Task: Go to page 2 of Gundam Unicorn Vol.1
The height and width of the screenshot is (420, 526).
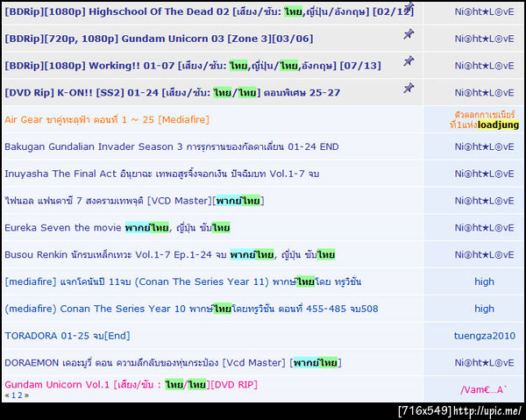Action: [x=20, y=395]
